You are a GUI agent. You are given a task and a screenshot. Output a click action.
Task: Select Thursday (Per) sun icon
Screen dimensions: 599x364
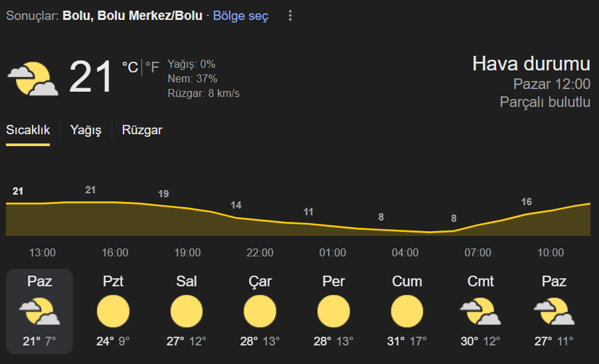[x=333, y=312]
